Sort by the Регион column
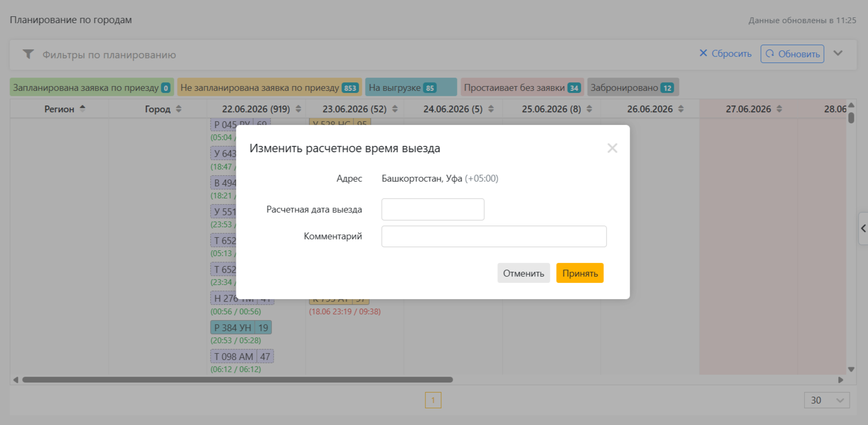 82,109
